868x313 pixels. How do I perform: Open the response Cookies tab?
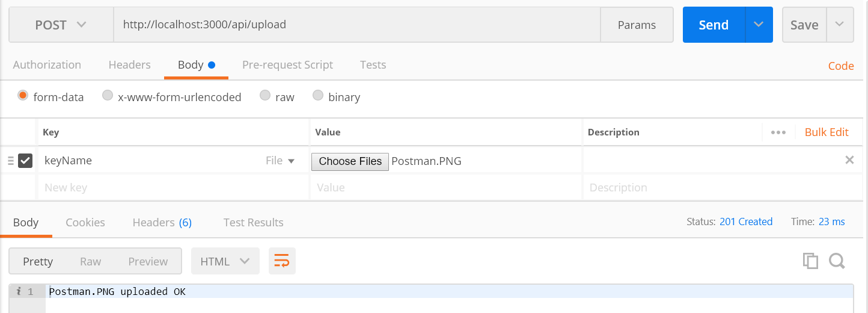click(85, 223)
